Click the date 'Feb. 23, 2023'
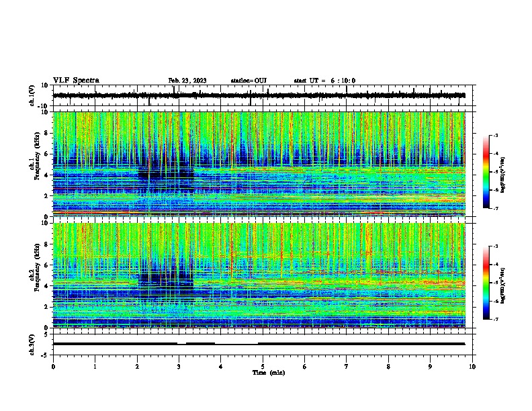 pyautogui.click(x=187, y=81)
